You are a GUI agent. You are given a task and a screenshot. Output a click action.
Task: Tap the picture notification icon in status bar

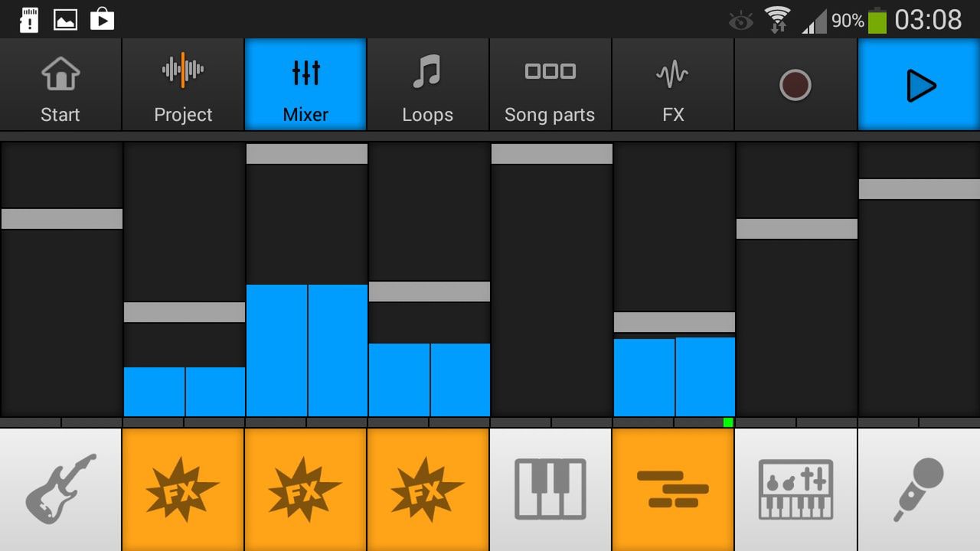click(x=65, y=19)
